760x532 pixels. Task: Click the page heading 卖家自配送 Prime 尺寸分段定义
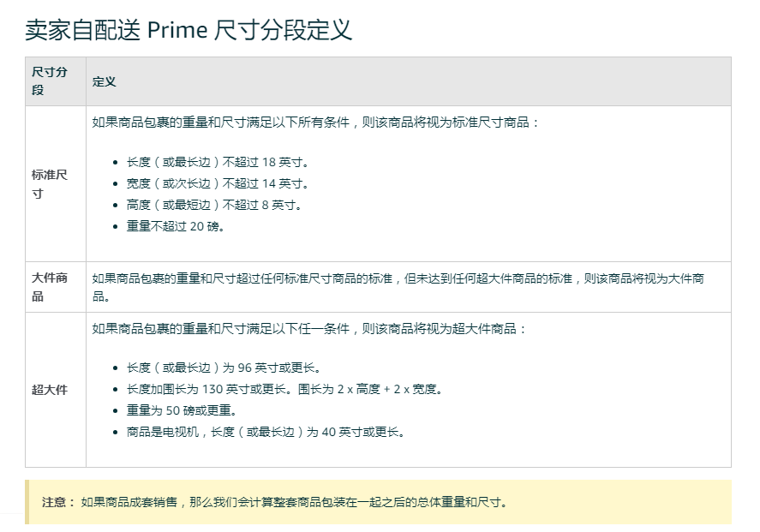[x=188, y=30]
